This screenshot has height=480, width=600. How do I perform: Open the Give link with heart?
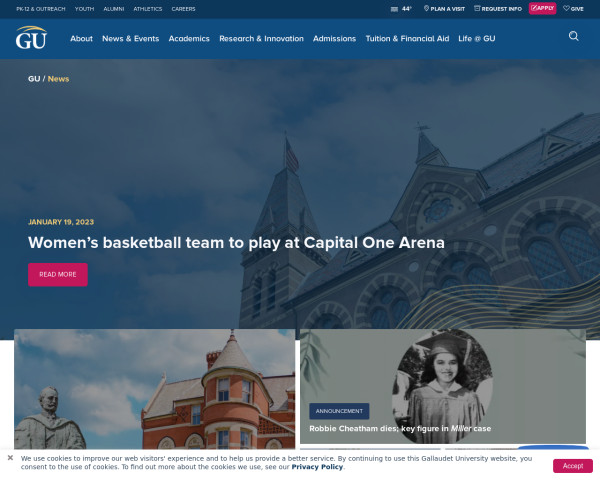pyautogui.click(x=573, y=9)
